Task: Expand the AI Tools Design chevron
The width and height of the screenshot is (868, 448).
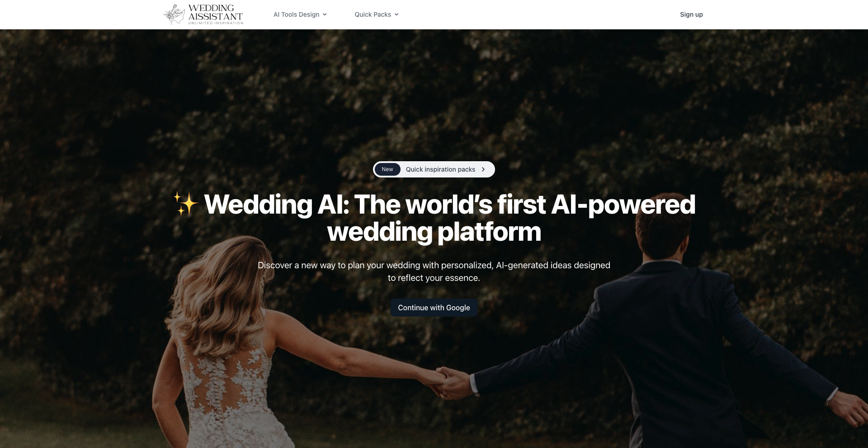Action: [325, 14]
